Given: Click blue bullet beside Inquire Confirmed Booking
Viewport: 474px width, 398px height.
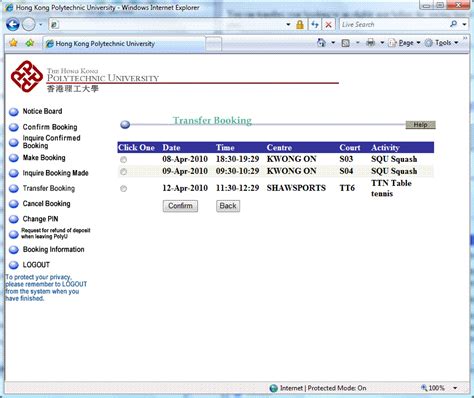Looking at the screenshot, I should coord(14,142).
